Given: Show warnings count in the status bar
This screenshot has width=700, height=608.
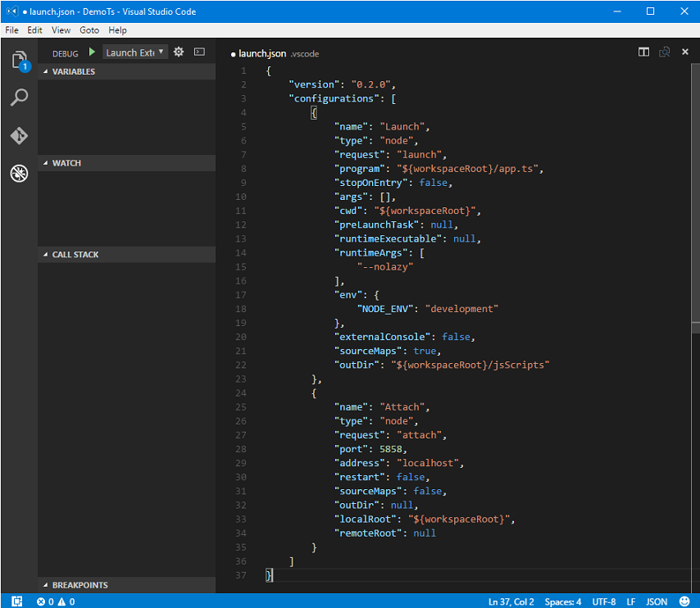Looking at the screenshot, I should click(x=66, y=601).
